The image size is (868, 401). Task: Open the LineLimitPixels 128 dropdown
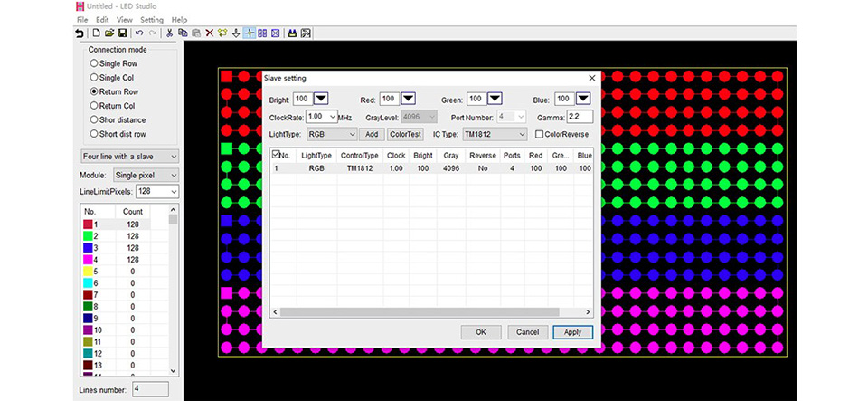pos(157,191)
